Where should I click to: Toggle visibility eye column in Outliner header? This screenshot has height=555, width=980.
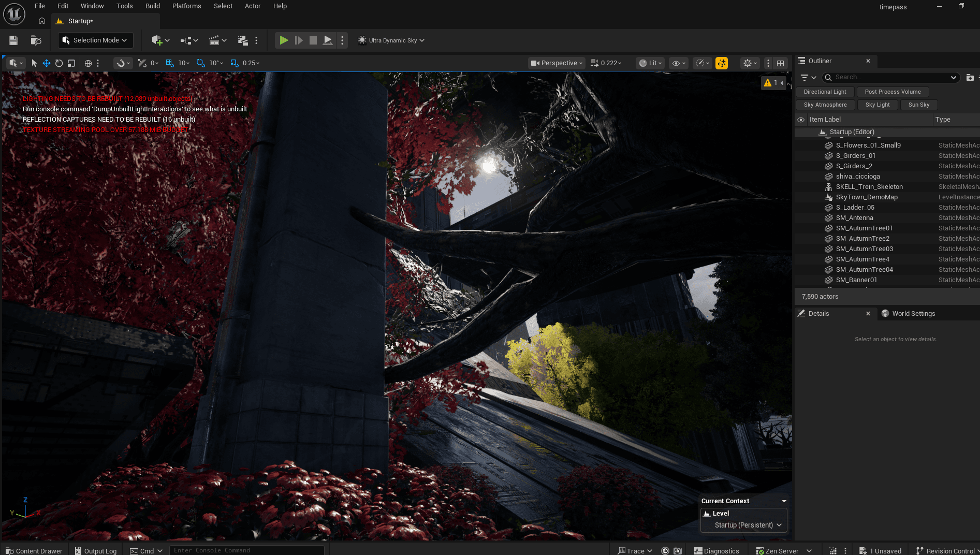(x=801, y=120)
